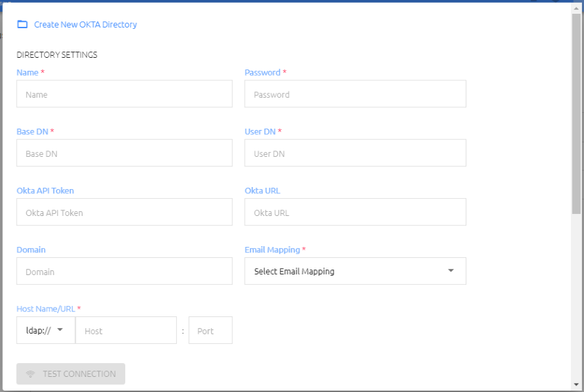Click the Password label
Image resolution: width=584 pixels, height=392 pixels.
263,73
